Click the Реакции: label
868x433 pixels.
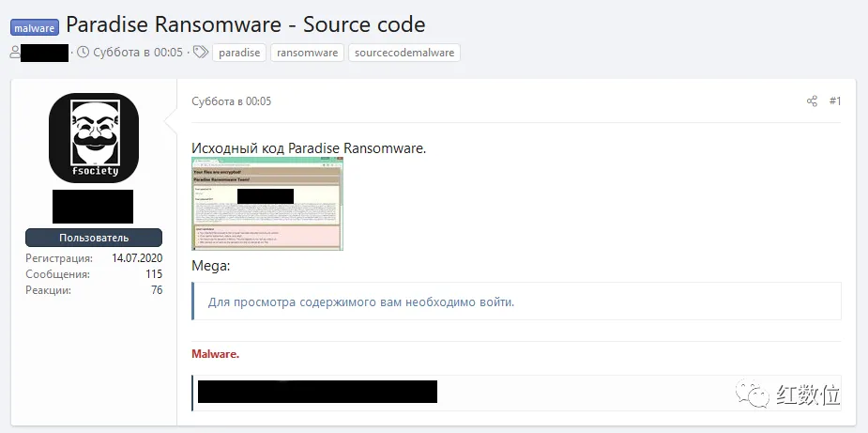(x=48, y=290)
